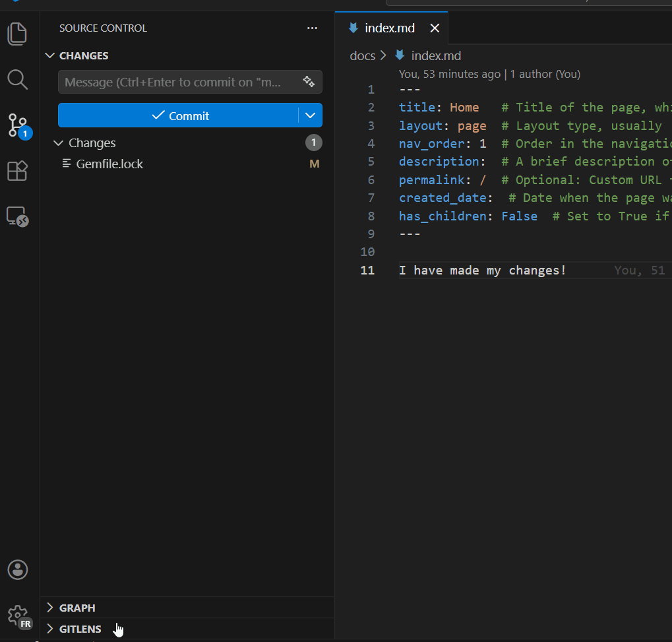672x642 pixels.
Task: Open the Commit button dropdown arrow
Action: 311,115
